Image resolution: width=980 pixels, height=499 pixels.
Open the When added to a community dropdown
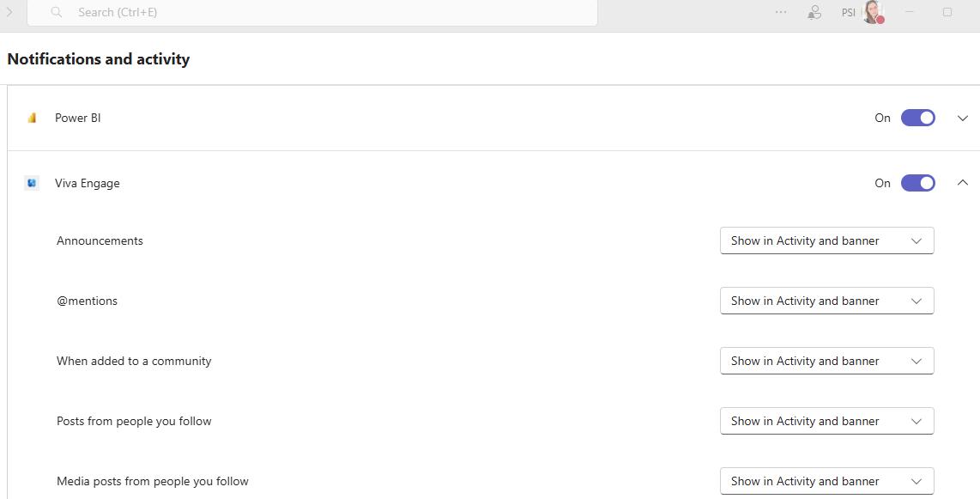click(x=827, y=361)
